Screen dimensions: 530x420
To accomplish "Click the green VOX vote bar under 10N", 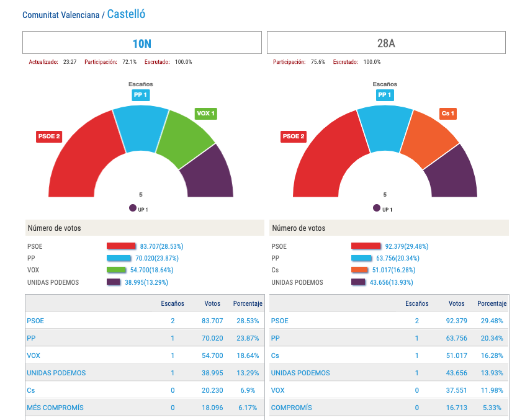I will (x=117, y=270).
